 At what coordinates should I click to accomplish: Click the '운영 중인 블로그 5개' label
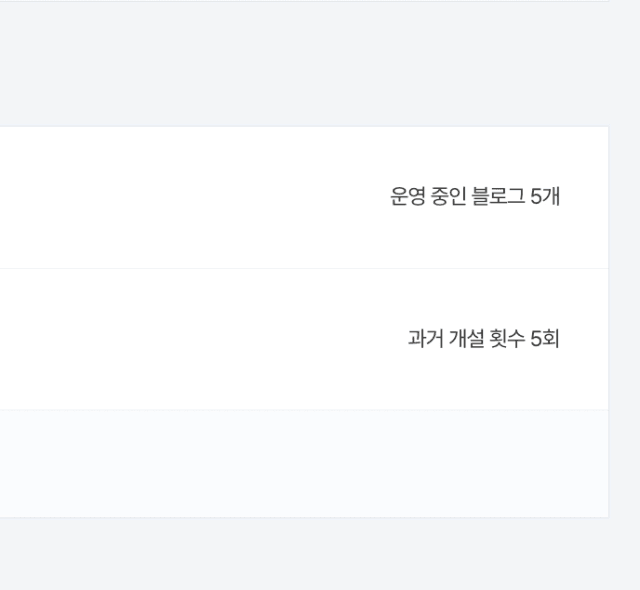pos(475,196)
